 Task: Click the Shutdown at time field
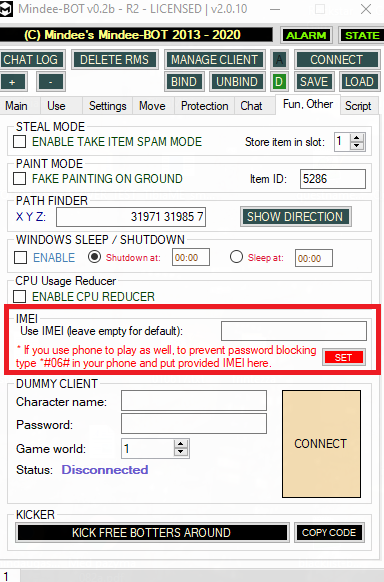(x=191, y=258)
